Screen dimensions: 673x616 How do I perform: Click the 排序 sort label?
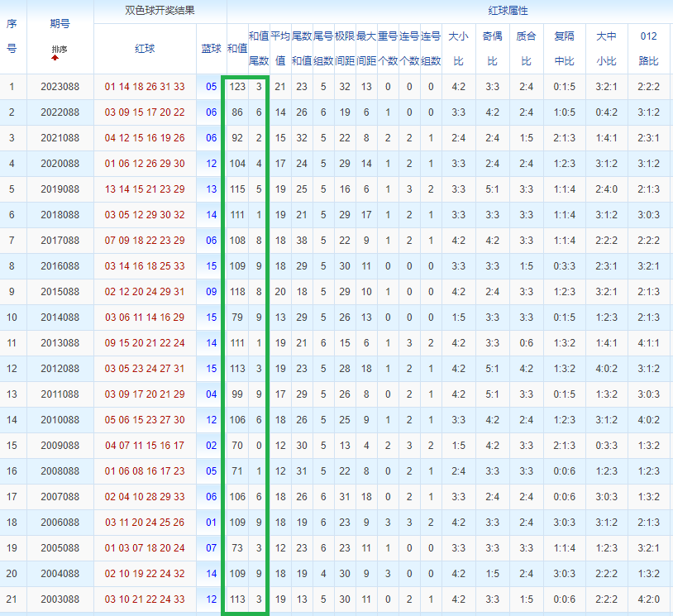click(60, 49)
